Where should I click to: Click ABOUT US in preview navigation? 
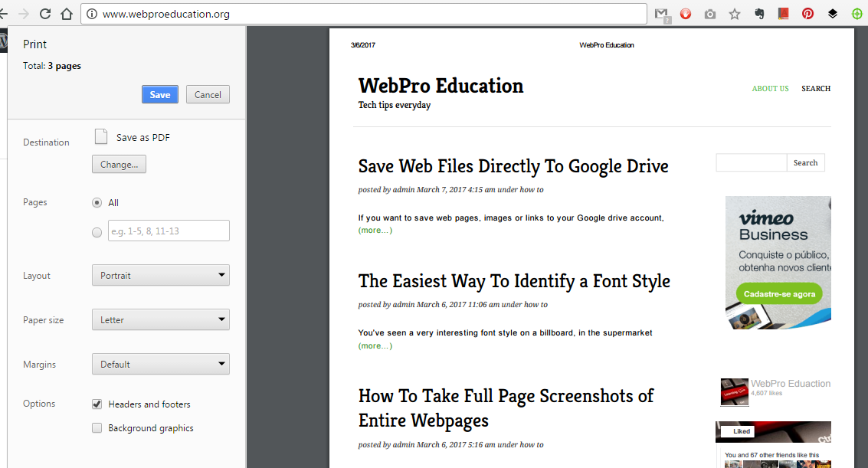[x=770, y=89]
